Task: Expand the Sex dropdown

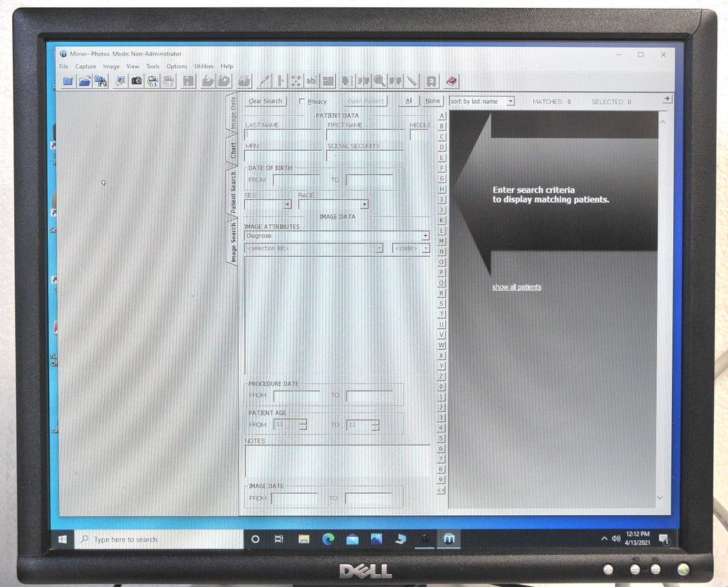Action: pyautogui.click(x=287, y=204)
